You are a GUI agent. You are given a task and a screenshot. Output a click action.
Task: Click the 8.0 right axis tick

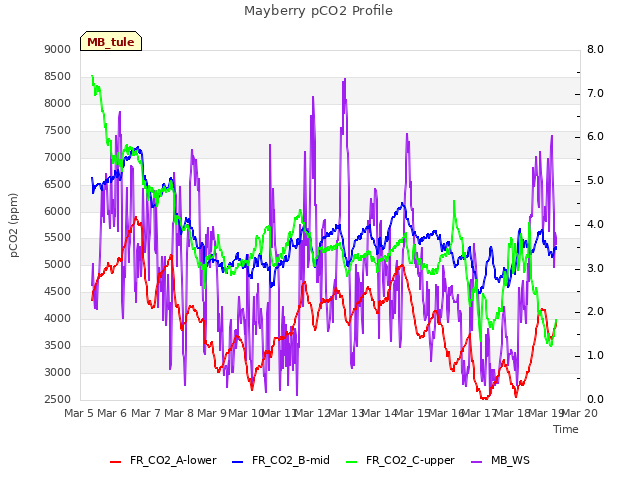tap(595, 49)
